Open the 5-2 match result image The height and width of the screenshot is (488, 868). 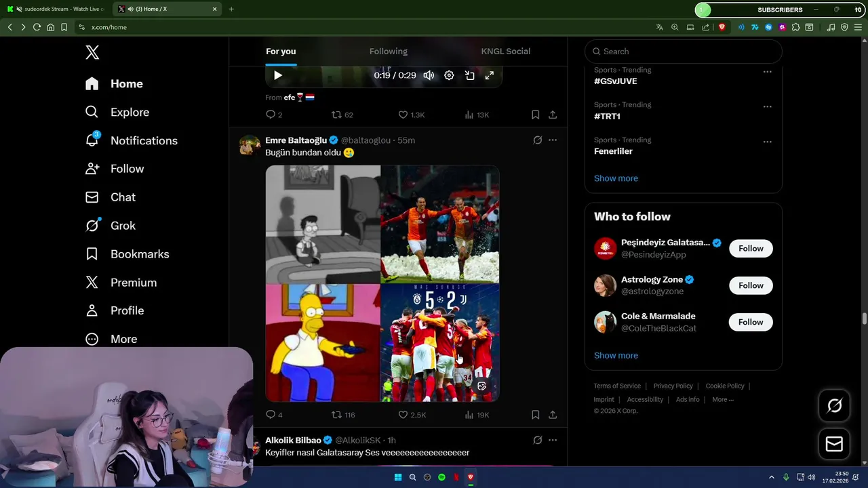(440, 343)
